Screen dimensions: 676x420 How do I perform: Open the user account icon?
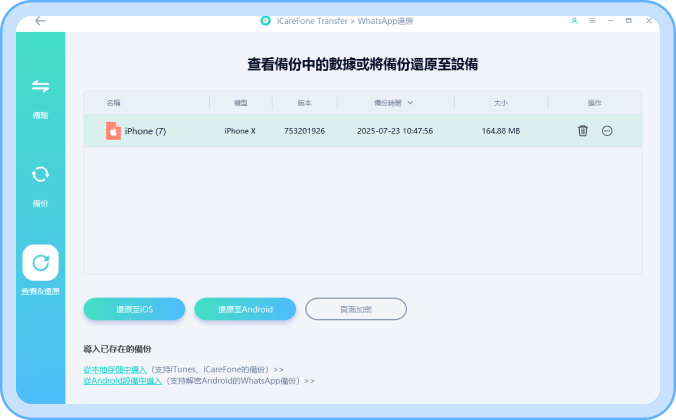click(574, 20)
